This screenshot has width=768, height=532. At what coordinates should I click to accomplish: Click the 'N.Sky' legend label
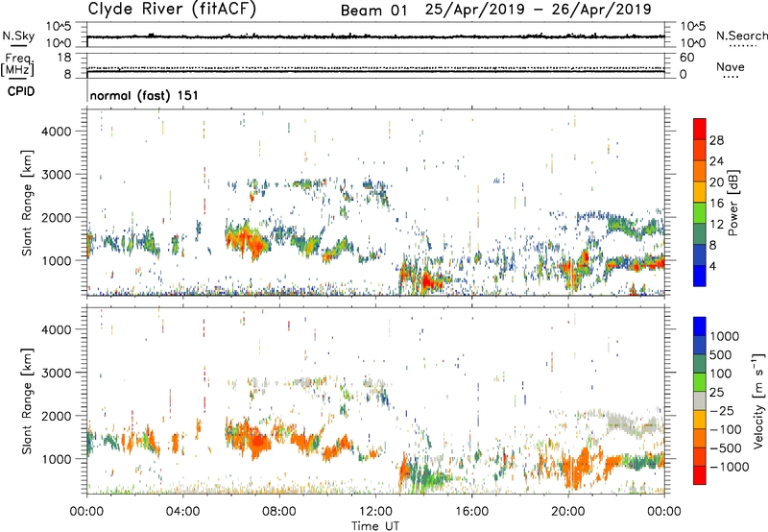click(x=18, y=36)
